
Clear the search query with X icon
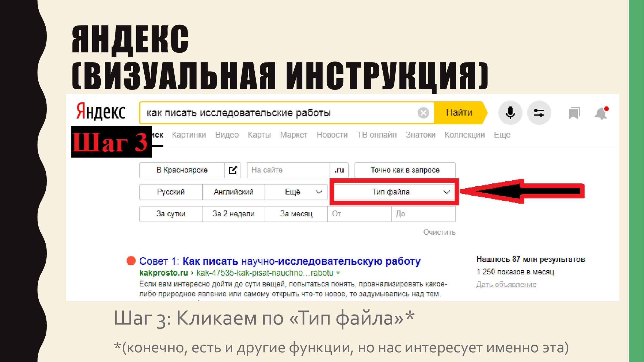pyautogui.click(x=423, y=113)
